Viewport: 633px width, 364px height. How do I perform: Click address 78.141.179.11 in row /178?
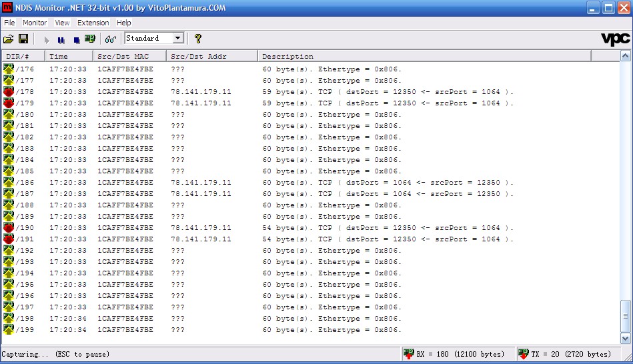point(201,91)
